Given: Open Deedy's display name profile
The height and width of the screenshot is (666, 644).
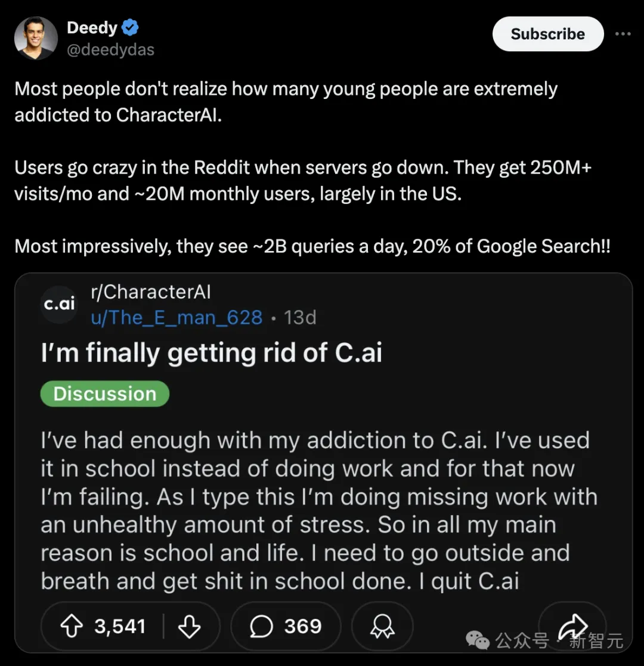Looking at the screenshot, I should 92,27.
